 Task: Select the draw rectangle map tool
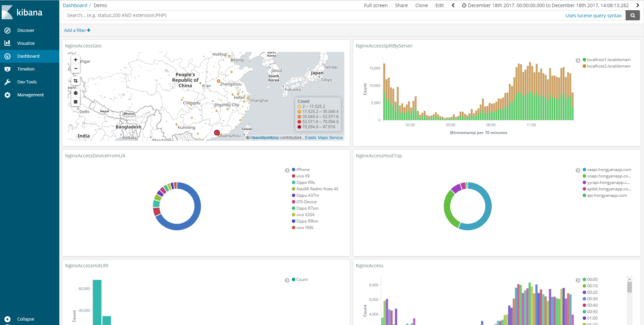click(76, 102)
